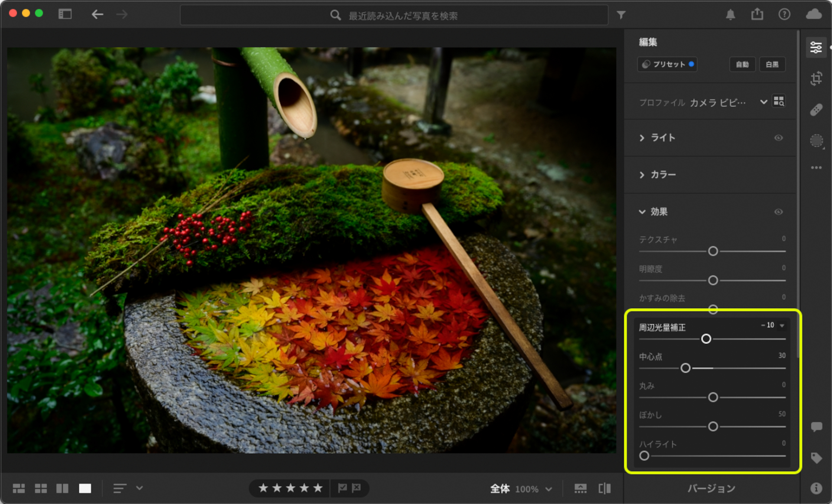This screenshot has width=832, height=504.
Task: Click the 自動 auto button
Action: point(742,65)
